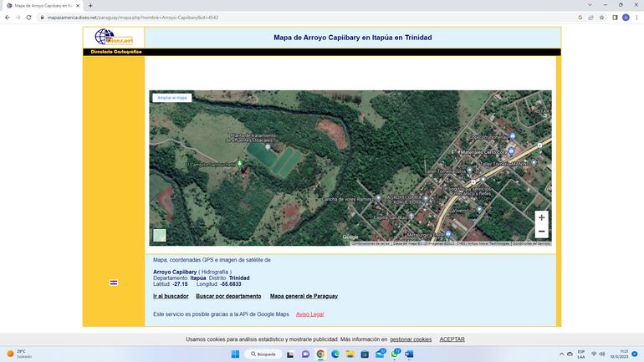The image size is (644, 362).
Task: Click the browser back arrow
Action: pos(8,18)
